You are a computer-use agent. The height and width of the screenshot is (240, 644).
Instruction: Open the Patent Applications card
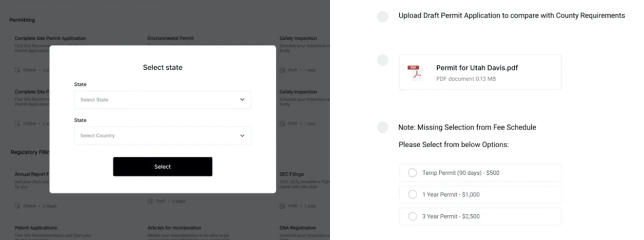[x=36, y=228]
